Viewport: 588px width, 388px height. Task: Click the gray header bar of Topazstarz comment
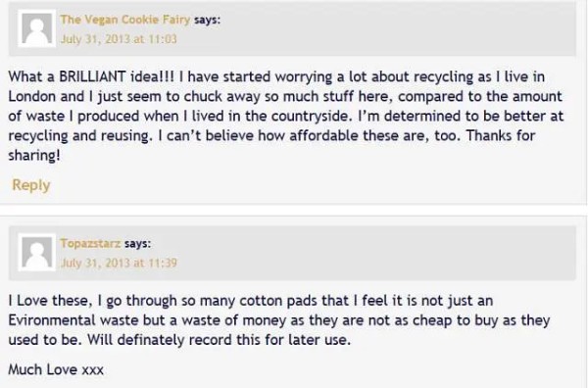point(292,253)
